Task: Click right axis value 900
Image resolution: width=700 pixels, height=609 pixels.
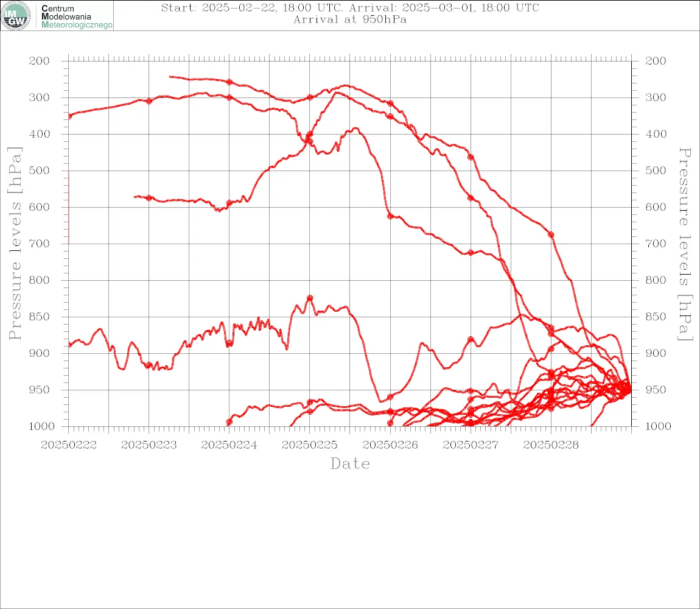Action: coord(656,353)
